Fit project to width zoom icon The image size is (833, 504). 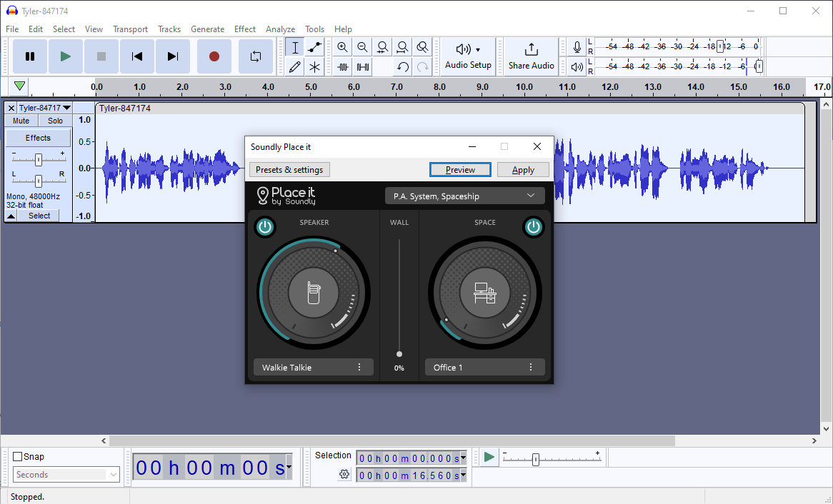402,47
